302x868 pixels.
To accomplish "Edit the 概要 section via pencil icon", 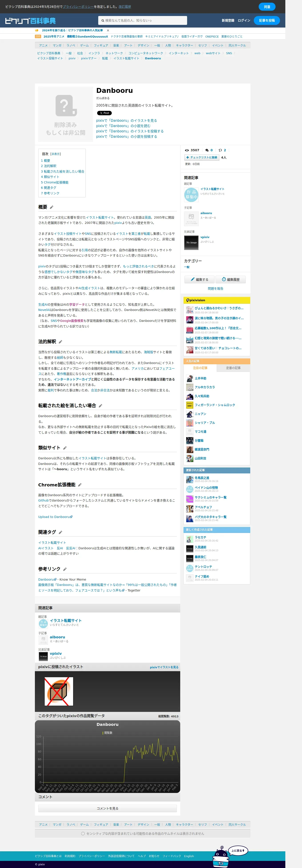I will (x=52, y=207).
